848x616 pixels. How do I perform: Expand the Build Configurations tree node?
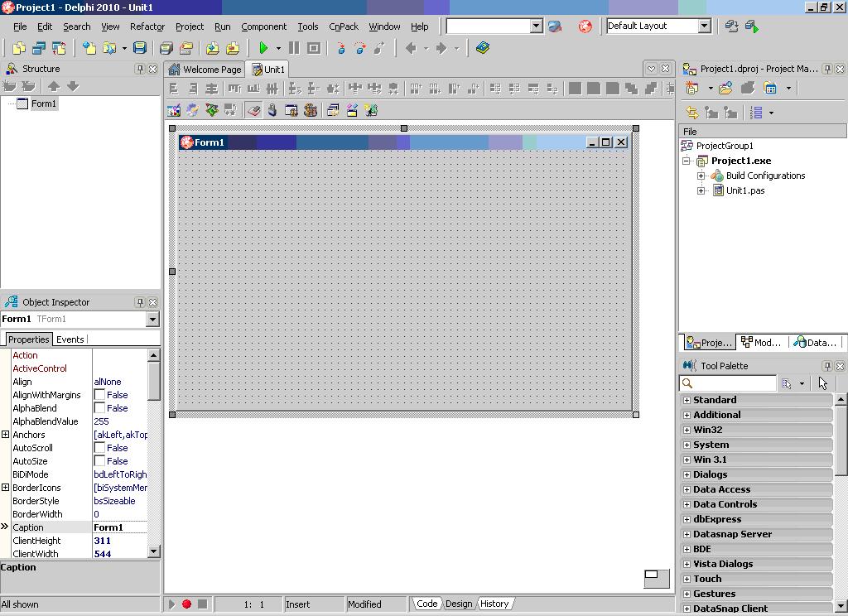tap(701, 176)
